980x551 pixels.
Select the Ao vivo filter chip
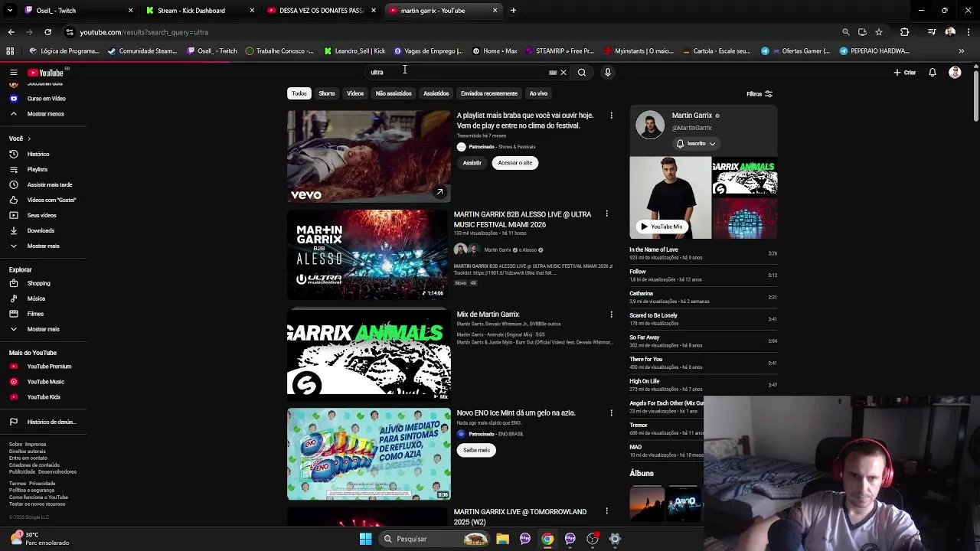tap(538, 93)
